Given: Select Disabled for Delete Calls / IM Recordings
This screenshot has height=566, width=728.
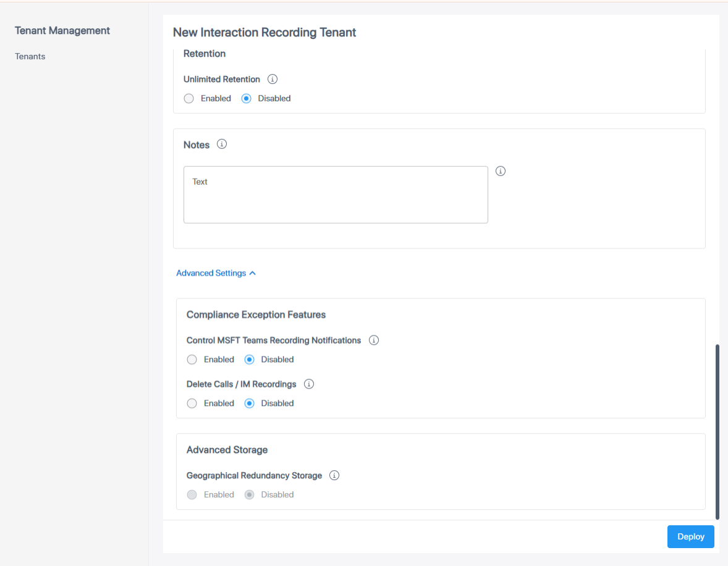Looking at the screenshot, I should 249,403.
